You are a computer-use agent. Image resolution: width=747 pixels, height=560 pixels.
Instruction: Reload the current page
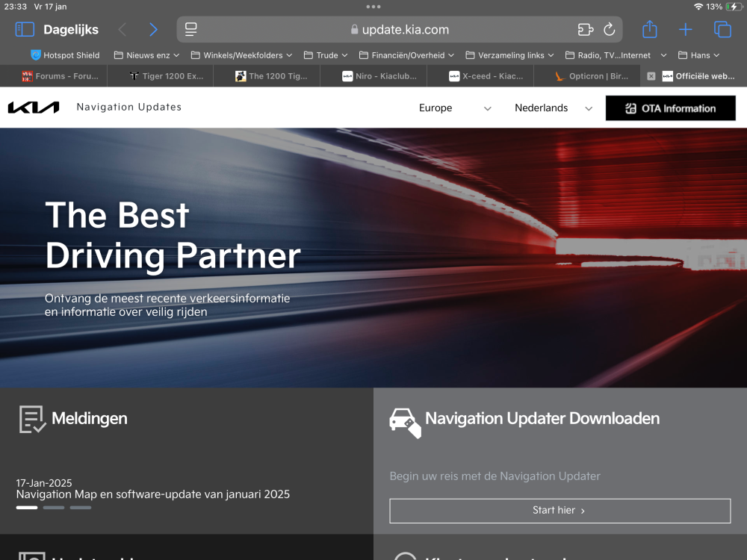tap(610, 30)
